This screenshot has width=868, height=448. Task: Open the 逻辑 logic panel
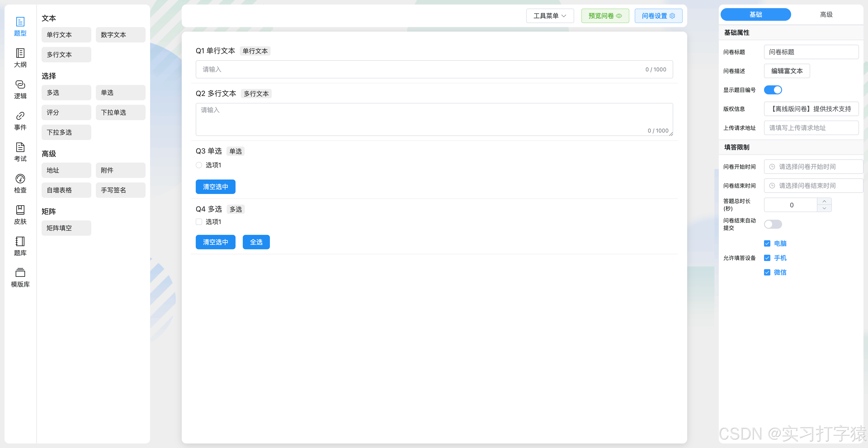coord(20,89)
